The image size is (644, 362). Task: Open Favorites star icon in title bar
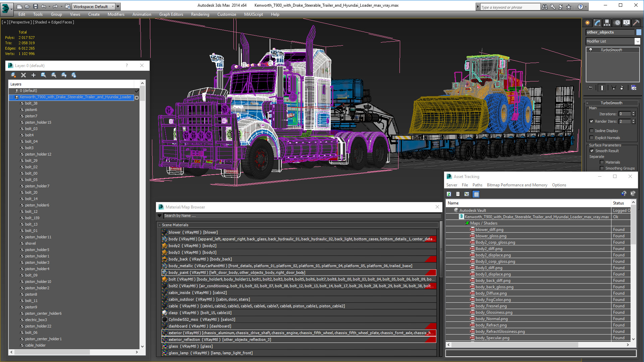pos(569,7)
